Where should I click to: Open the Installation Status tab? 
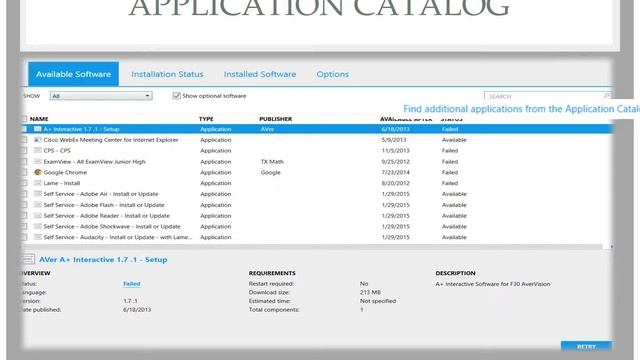(167, 74)
